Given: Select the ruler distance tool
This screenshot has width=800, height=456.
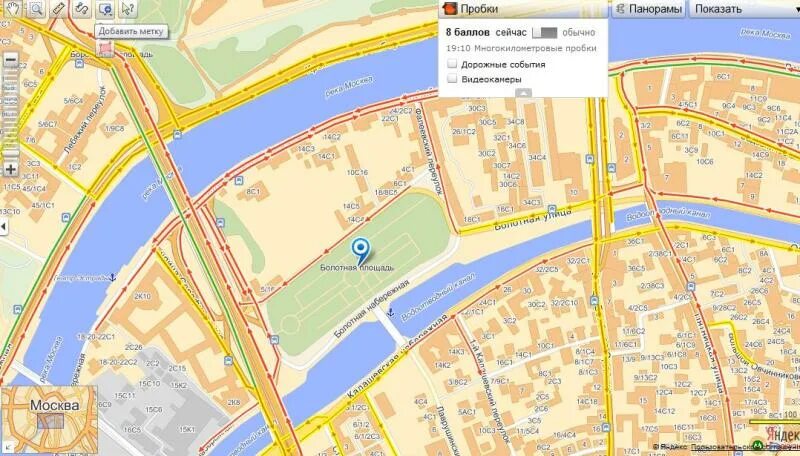Looking at the screenshot, I should pyautogui.click(x=58, y=8).
